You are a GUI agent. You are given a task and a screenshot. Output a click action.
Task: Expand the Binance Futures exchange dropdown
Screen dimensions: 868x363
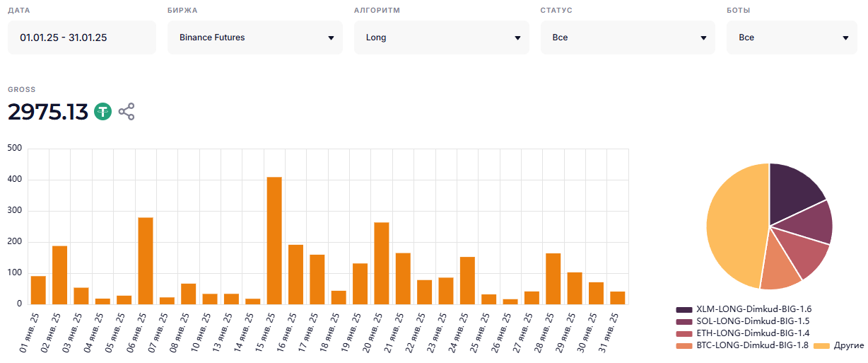click(254, 38)
